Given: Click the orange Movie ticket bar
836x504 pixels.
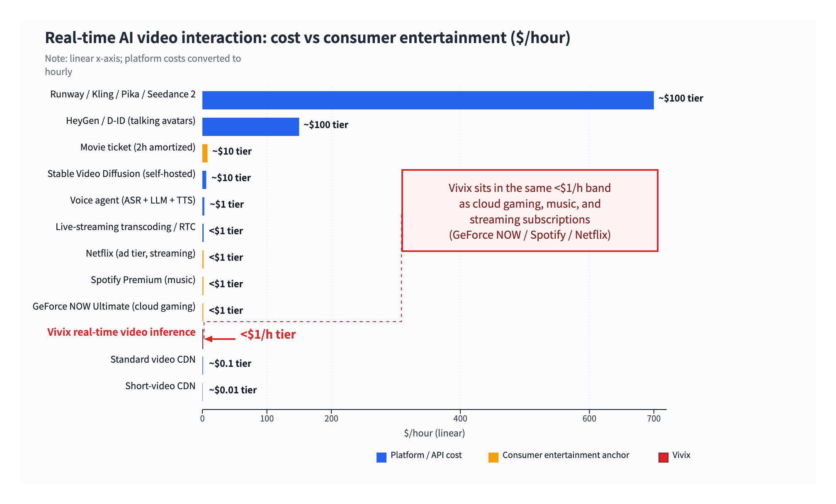Looking at the screenshot, I should (x=205, y=153).
